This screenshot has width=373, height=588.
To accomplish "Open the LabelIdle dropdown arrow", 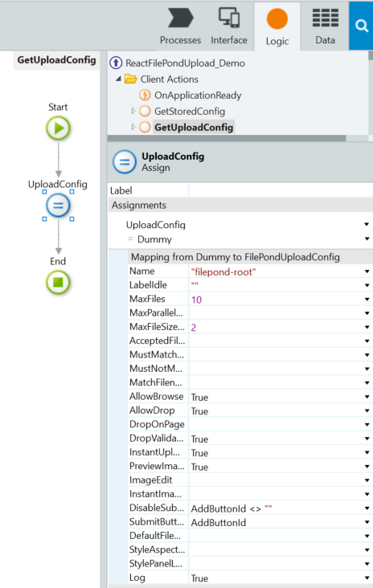I will (x=367, y=285).
